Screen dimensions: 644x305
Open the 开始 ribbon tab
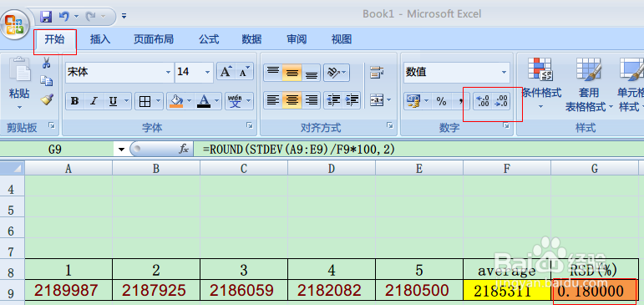[x=54, y=39]
